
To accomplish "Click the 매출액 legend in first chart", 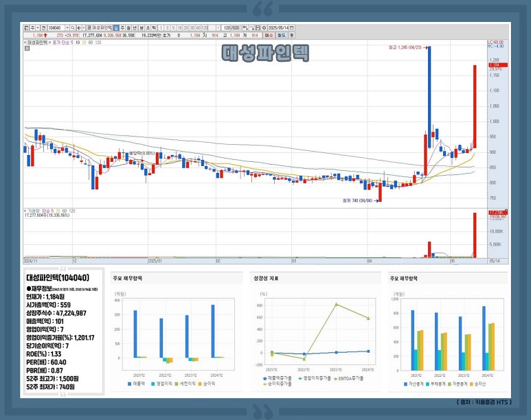I will click(137, 384).
